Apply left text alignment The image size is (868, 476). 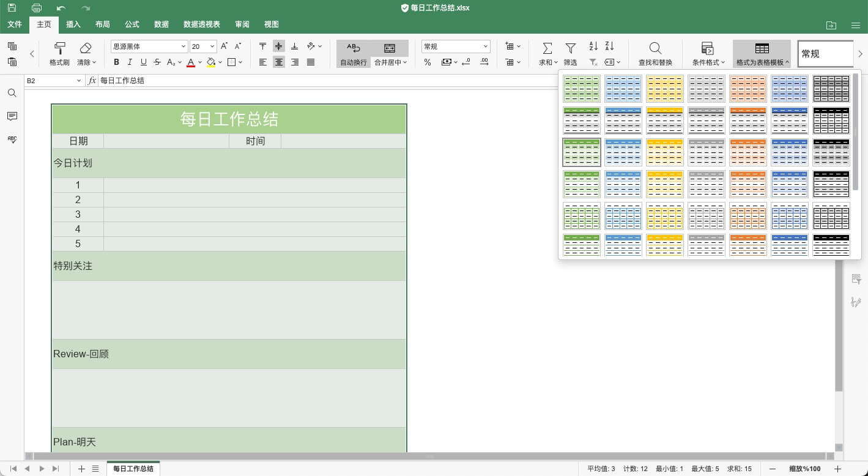pyautogui.click(x=263, y=62)
